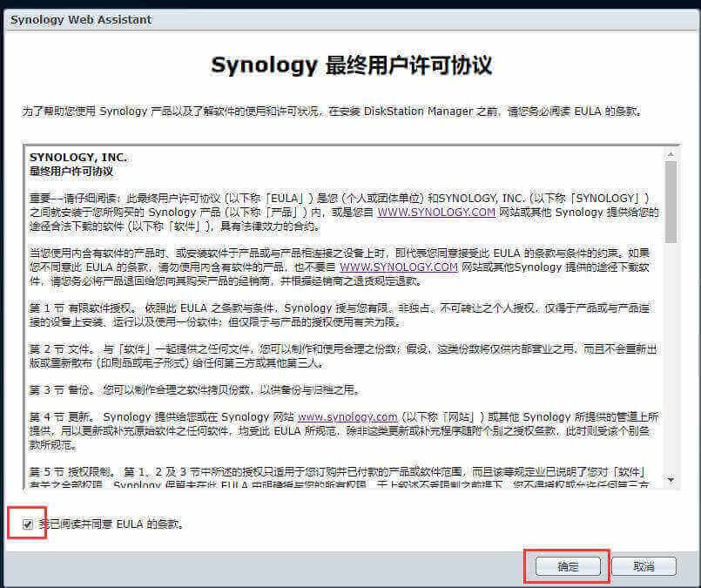This screenshot has height=588, width=701.
Task: Click the SYNOLOGY, INC. heading in the EULA
Action: coord(78,158)
